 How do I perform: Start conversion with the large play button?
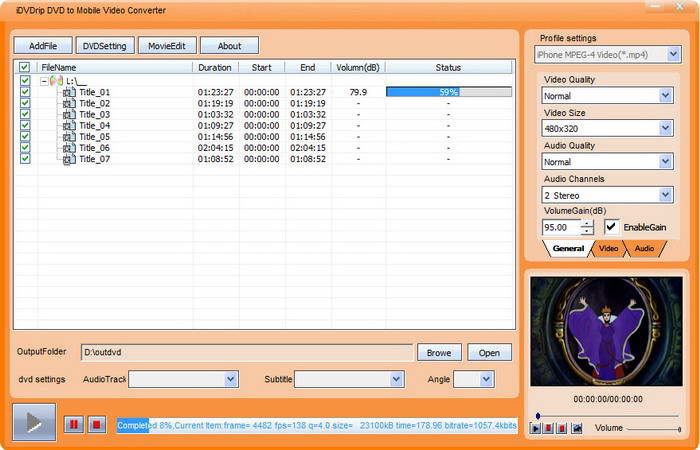(34, 422)
